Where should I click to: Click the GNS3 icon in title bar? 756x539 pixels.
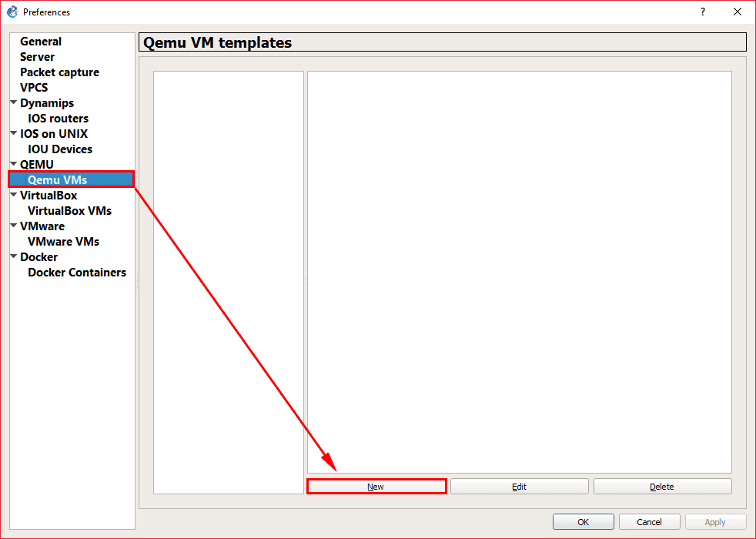coord(12,12)
